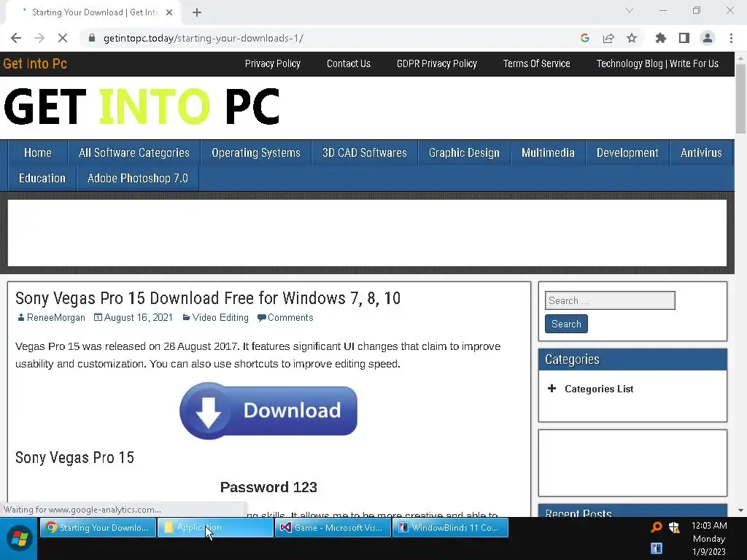Click the Categories widget header

[x=632, y=359]
